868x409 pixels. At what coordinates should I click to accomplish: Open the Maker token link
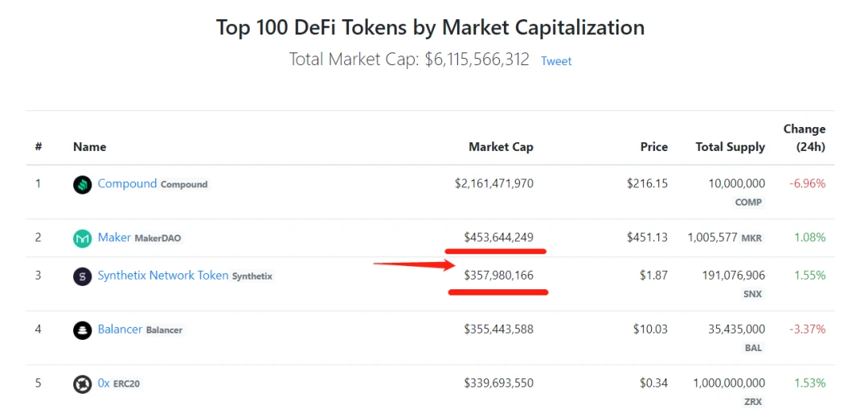click(114, 237)
